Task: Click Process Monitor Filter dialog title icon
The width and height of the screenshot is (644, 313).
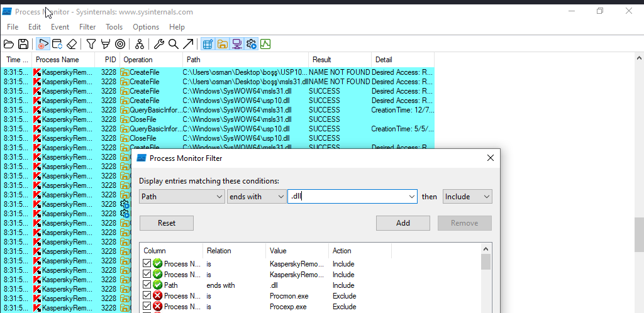Action: pyautogui.click(x=142, y=158)
